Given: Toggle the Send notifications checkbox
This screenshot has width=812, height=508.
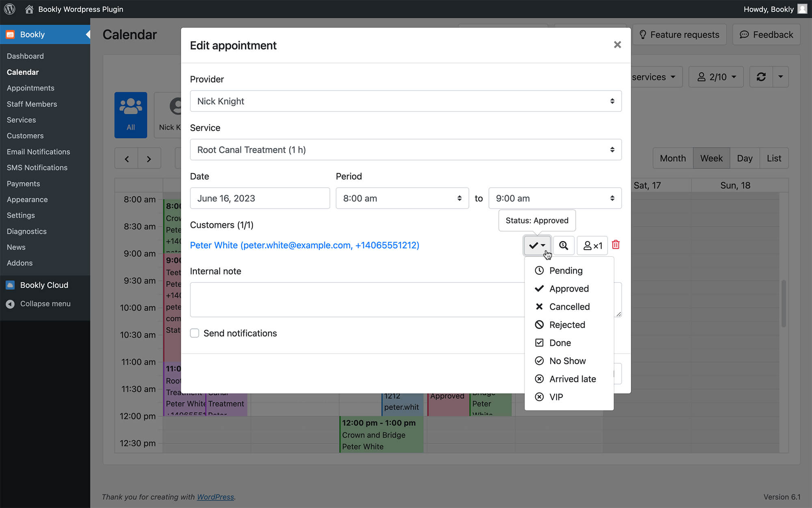Looking at the screenshot, I should tap(194, 333).
